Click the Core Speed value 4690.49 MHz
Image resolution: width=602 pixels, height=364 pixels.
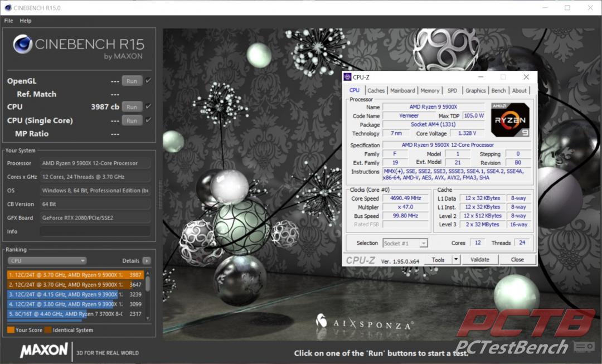tap(406, 198)
